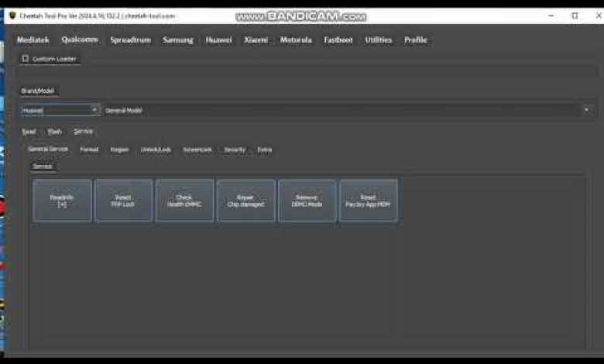Click the Repair Chip damaged button

(245, 201)
